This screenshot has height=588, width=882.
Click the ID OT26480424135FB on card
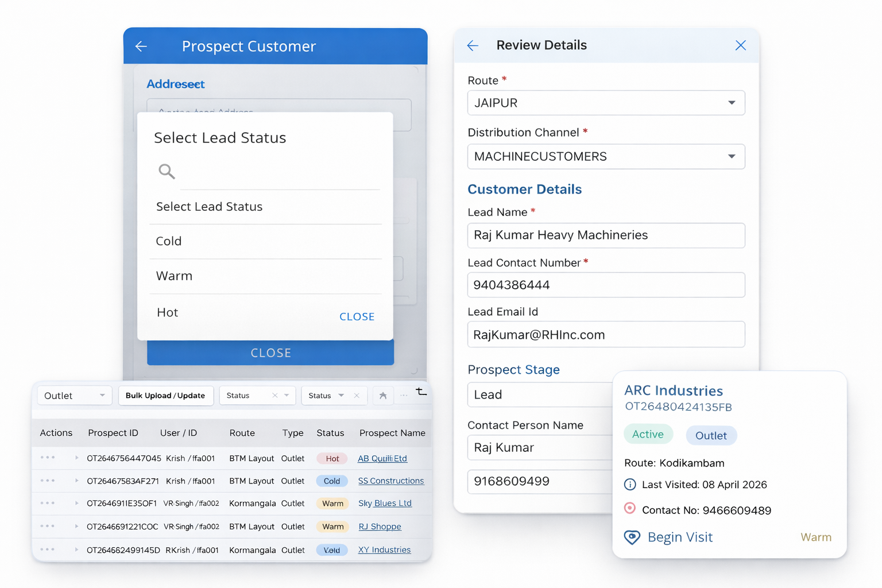(x=678, y=407)
